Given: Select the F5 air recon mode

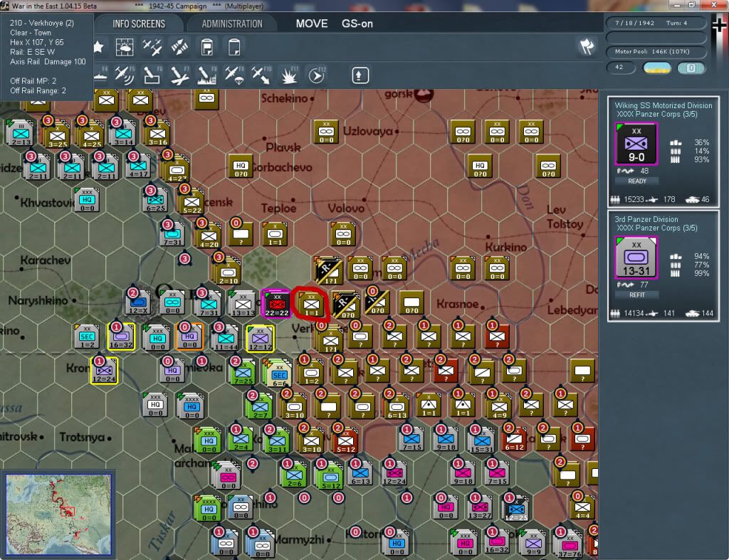Looking at the screenshot, I should [x=125, y=75].
